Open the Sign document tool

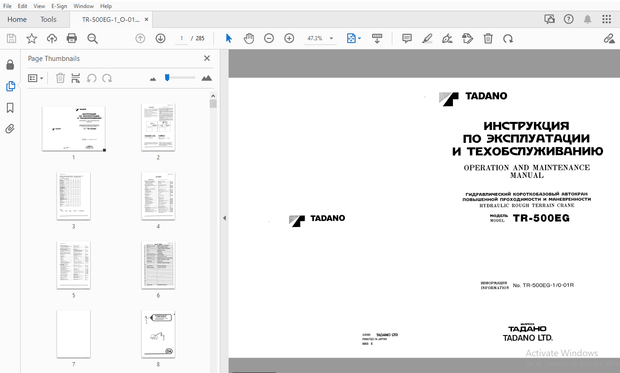pos(447,38)
